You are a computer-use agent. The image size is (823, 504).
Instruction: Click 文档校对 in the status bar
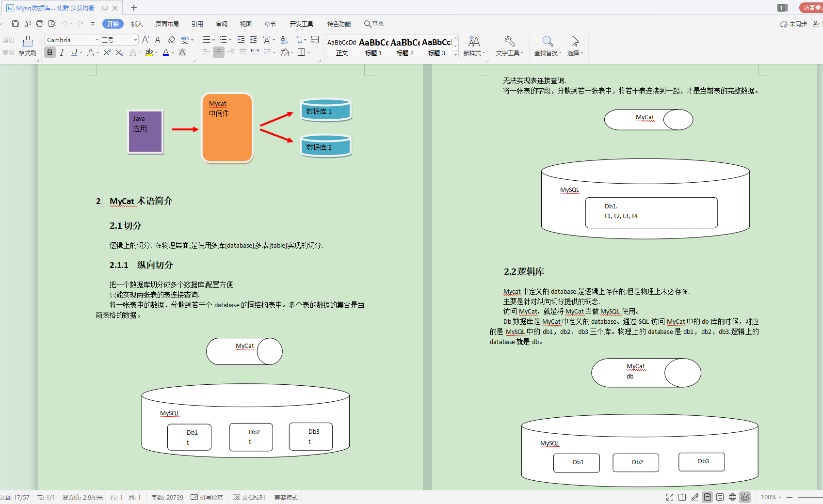point(249,497)
